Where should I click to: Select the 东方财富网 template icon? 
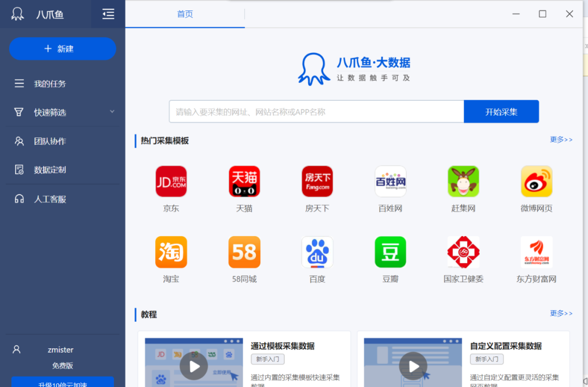tap(537, 252)
